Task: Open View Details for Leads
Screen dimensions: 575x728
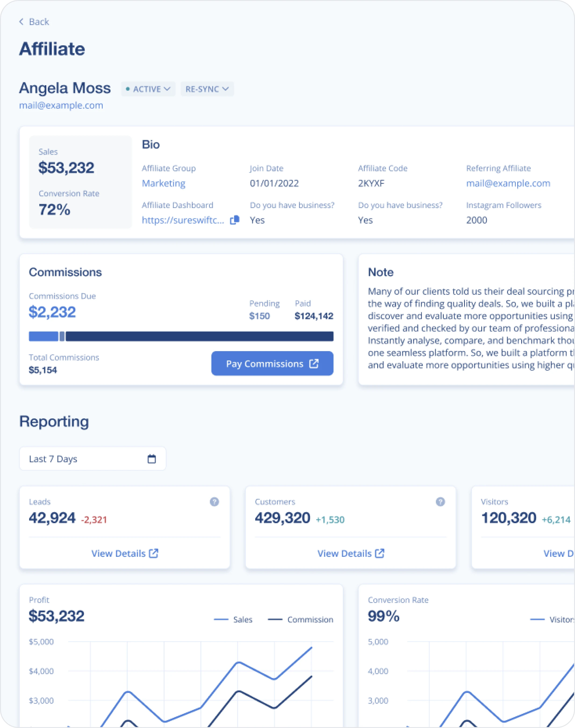Action: [125, 553]
